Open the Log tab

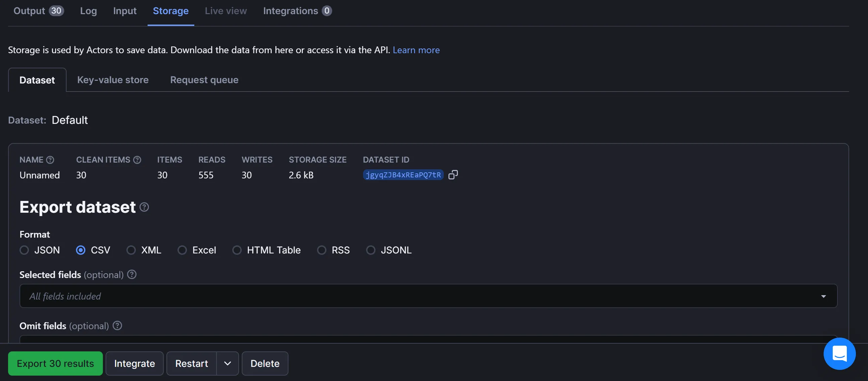point(88,11)
